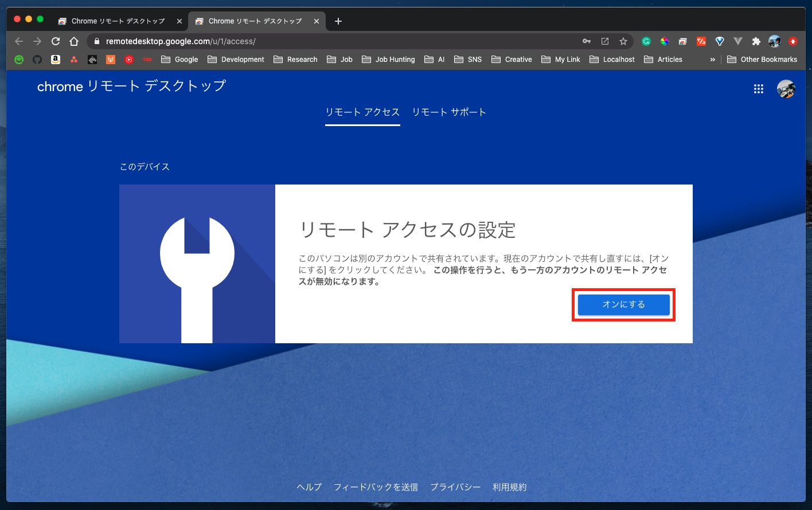
Task: Click the オンにする button
Action: pyautogui.click(x=624, y=305)
